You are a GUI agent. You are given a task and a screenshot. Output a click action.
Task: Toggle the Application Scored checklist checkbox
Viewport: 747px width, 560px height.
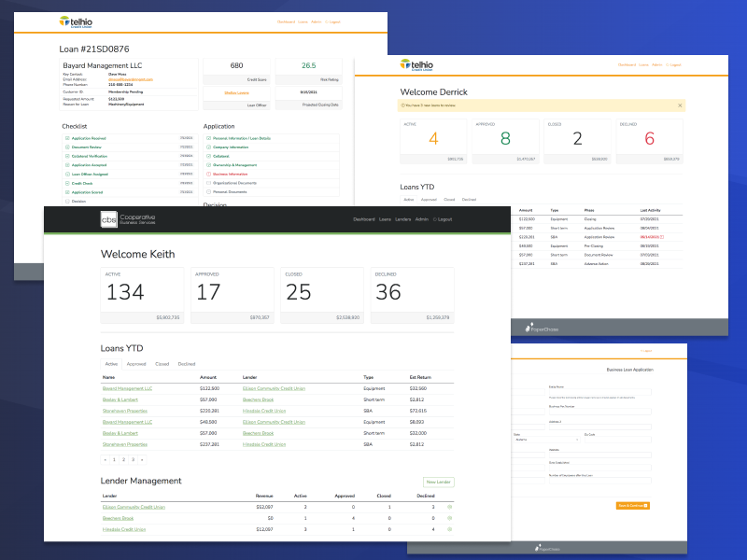tap(67, 192)
